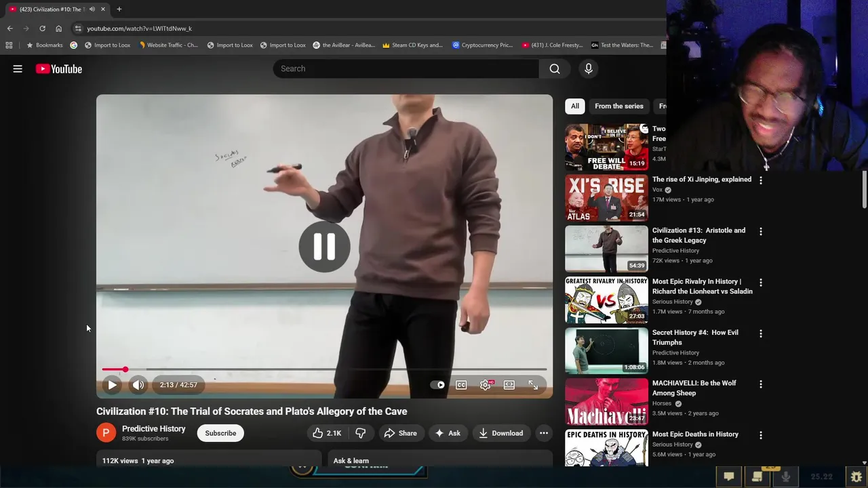
Task: Open options for Secret History #4 video
Action: (761, 333)
